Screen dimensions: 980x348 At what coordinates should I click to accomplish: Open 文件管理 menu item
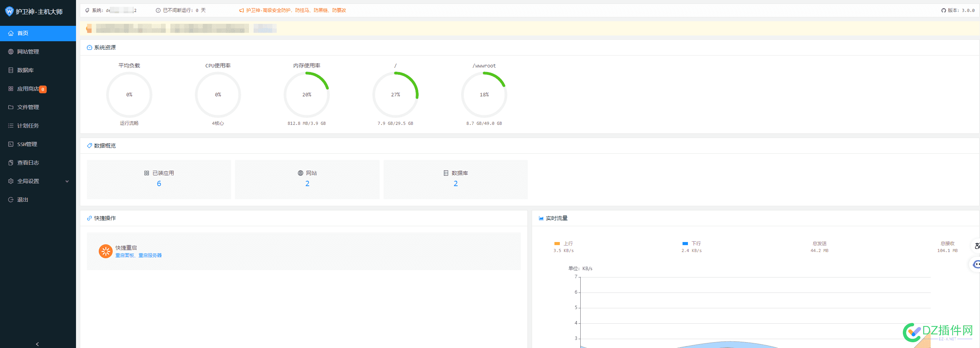38,107
